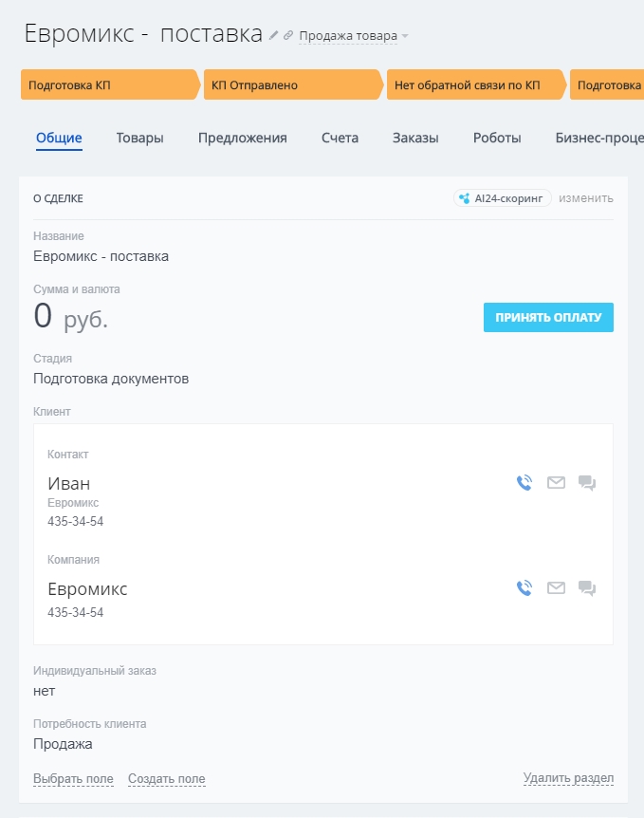The image size is (644, 818).
Task: Go to the Счета tab
Action: 340,138
